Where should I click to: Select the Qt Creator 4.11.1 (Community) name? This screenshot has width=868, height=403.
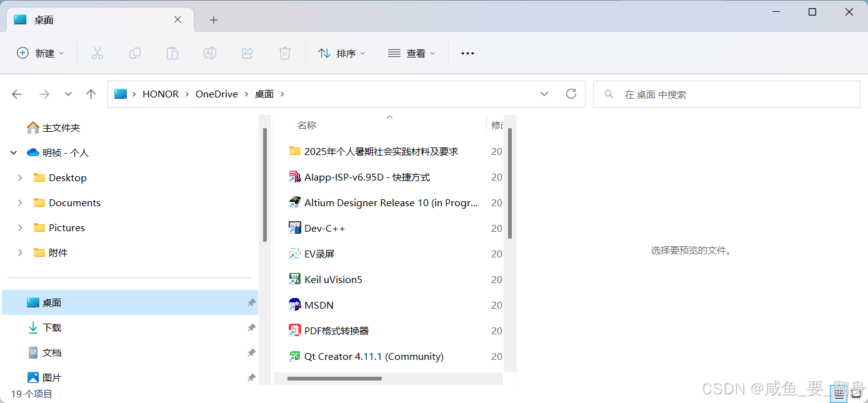click(x=374, y=356)
